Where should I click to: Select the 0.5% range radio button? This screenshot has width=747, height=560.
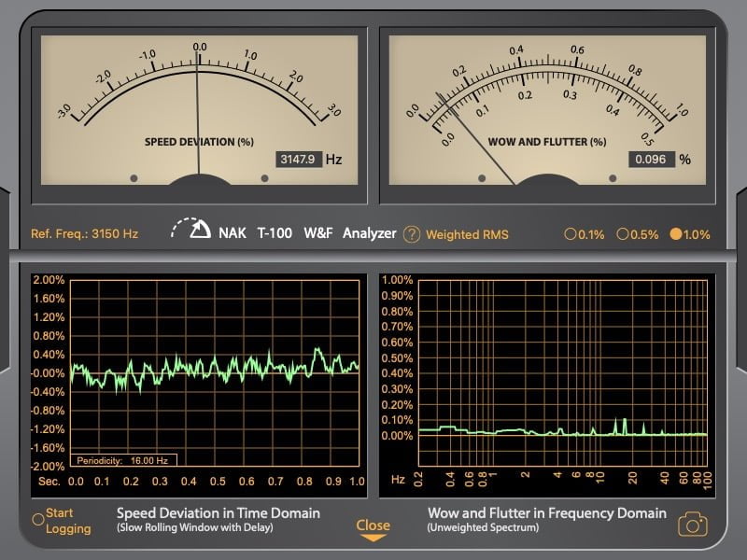(x=623, y=234)
